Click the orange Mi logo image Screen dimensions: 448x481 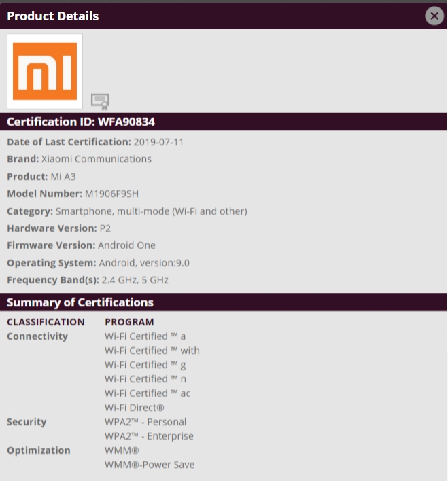[45, 71]
